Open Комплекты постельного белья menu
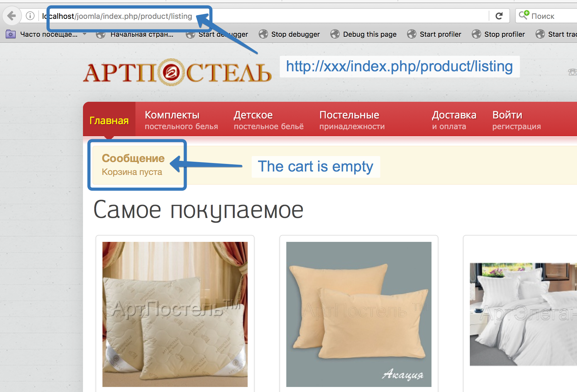The height and width of the screenshot is (392, 577). coord(181,120)
